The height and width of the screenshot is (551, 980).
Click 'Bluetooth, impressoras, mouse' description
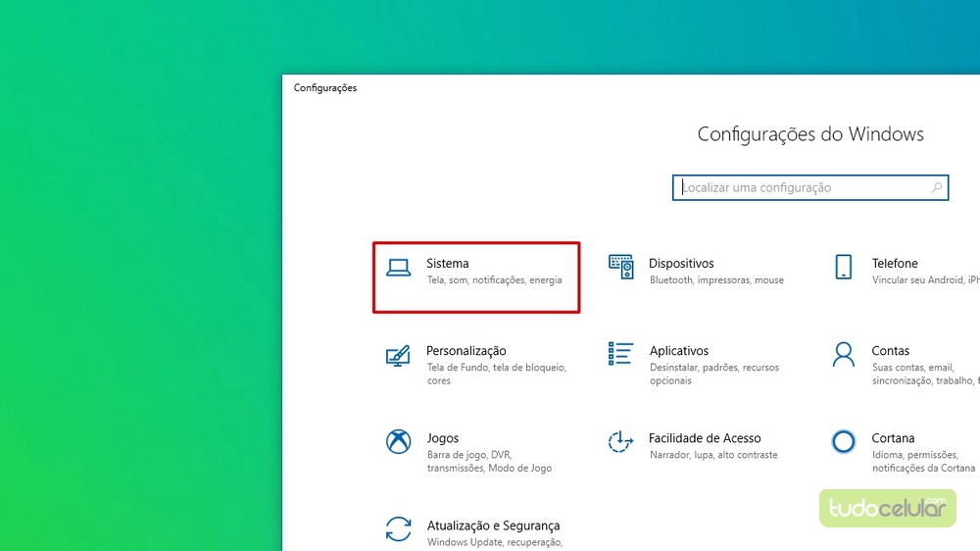(x=716, y=280)
